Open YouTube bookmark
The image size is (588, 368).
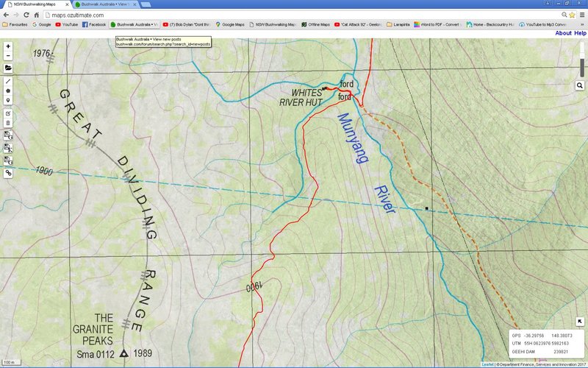67,24
